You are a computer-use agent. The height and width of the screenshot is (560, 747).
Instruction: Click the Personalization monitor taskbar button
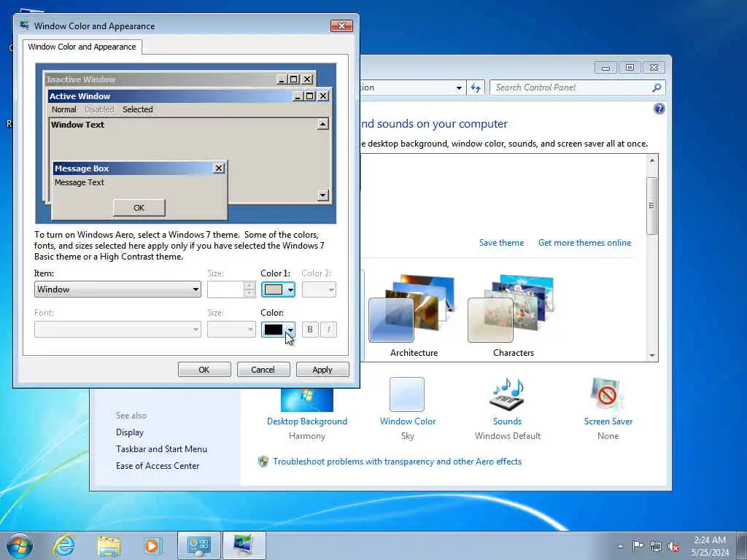pos(244,545)
